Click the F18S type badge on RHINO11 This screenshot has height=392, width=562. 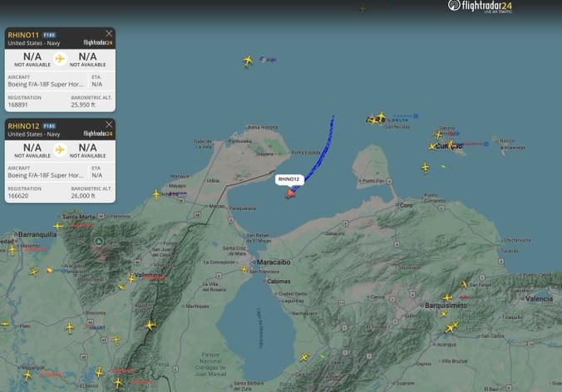tap(49, 35)
